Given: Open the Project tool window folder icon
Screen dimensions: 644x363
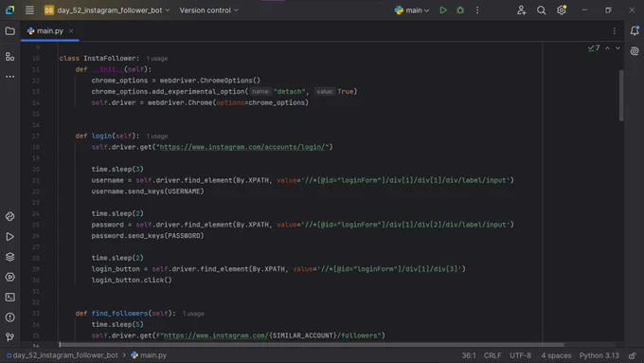Looking at the screenshot, I should tap(9, 31).
